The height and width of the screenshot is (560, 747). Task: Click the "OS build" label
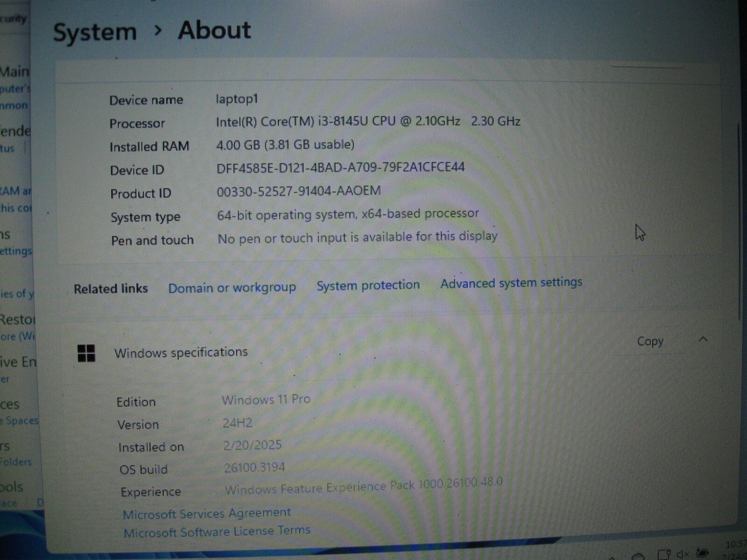click(x=143, y=469)
